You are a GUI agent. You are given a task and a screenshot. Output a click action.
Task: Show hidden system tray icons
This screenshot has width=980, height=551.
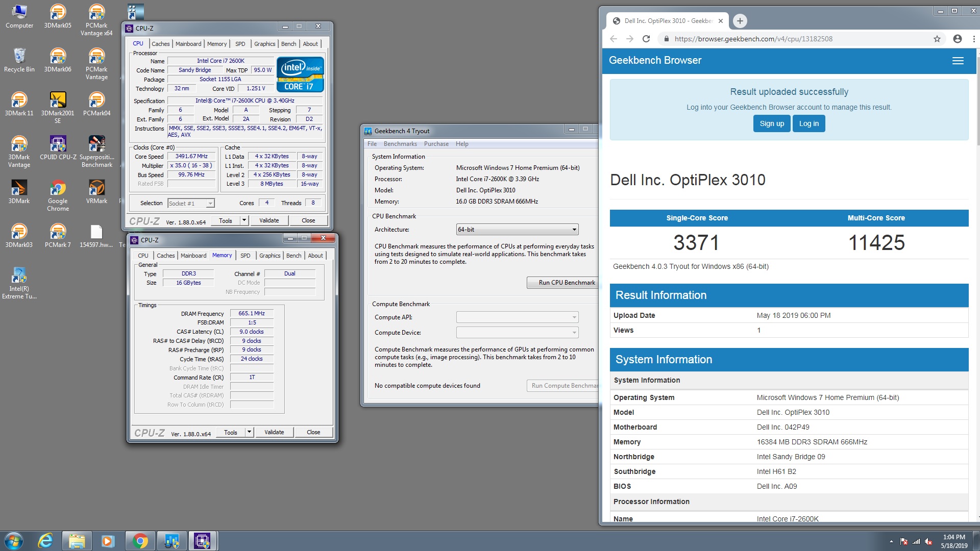coord(891,541)
